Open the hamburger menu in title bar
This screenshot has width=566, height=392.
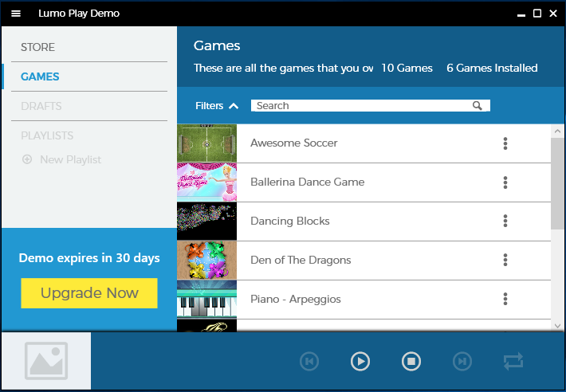tap(16, 14)
